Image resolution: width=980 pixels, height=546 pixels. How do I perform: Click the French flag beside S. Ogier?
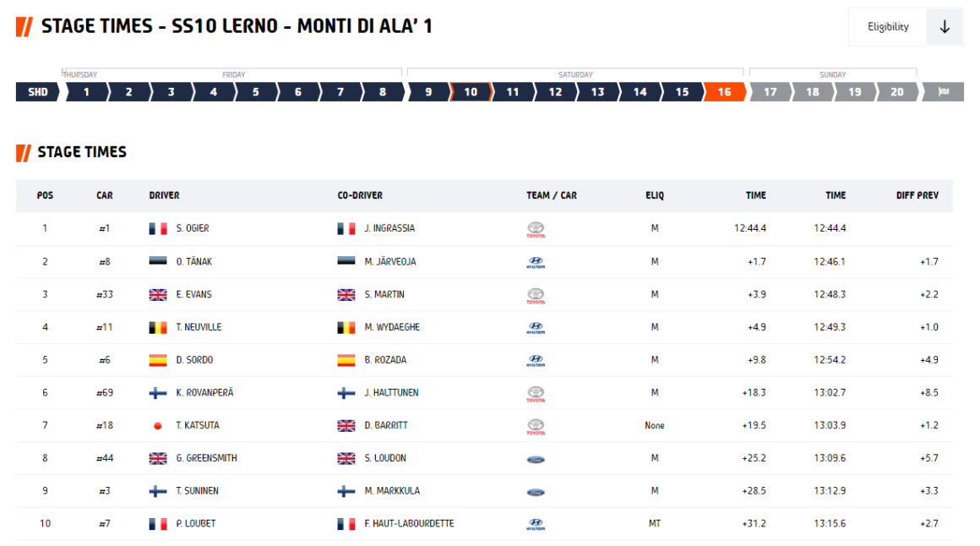click(158, 229)
